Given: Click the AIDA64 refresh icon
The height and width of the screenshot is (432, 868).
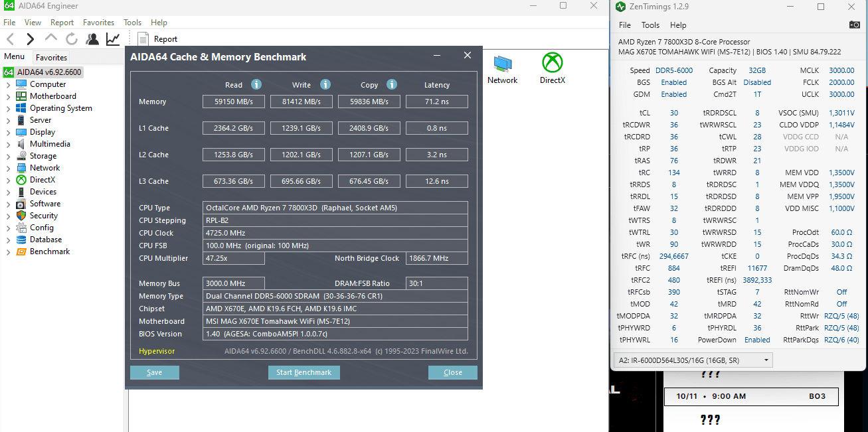Looking at the screenshot, I should pyautogui.click(x=72, y=39).
